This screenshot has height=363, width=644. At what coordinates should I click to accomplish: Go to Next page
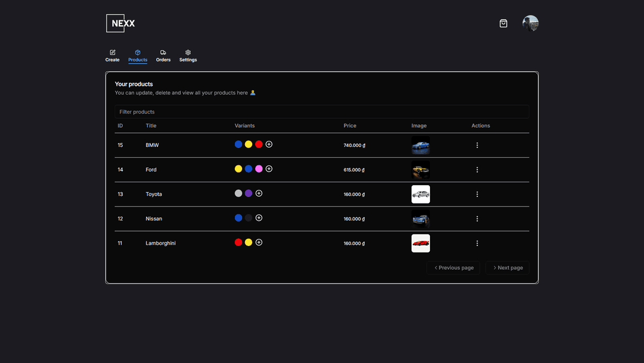coord(507,267)
